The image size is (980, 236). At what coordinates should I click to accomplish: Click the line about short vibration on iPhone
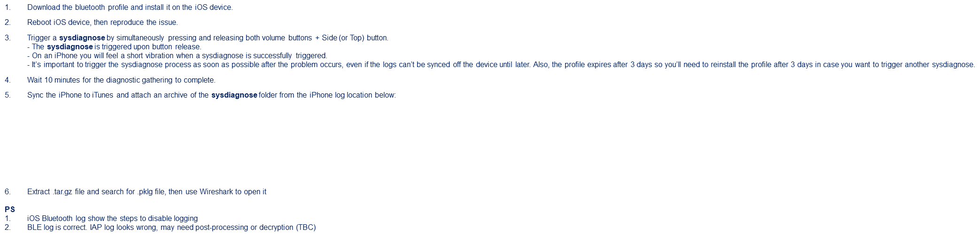click(177, 56)
